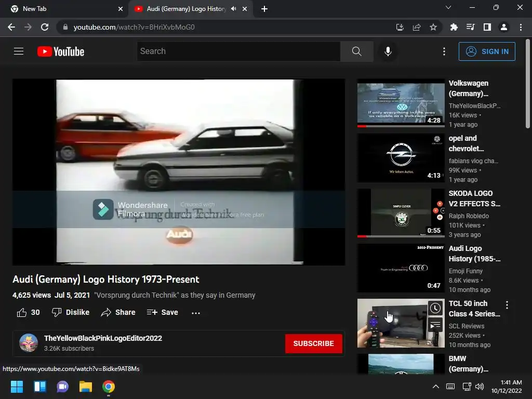532x399 pixels.
Task: Open more actions ellipsis under video
Action: pyautogui.click(x=196, y=313)
